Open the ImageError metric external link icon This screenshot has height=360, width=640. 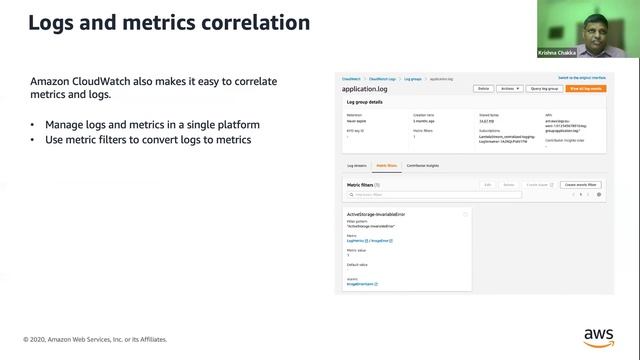click(391, 241)
